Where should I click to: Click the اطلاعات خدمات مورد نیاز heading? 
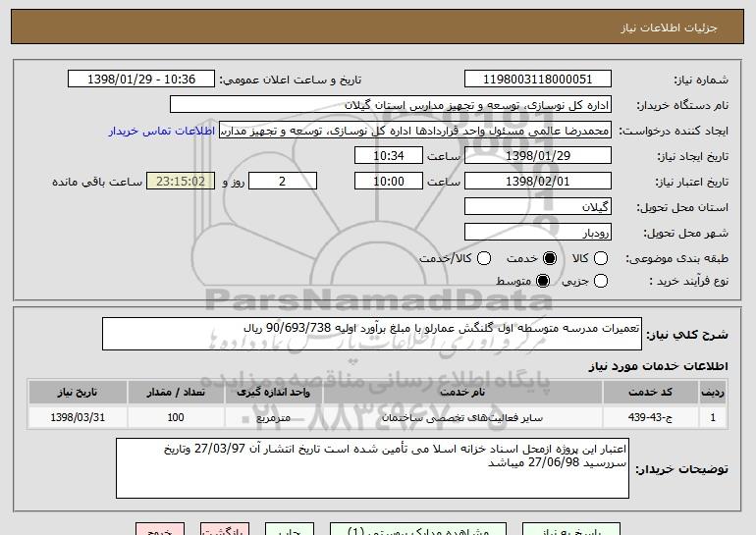(658, 366)
